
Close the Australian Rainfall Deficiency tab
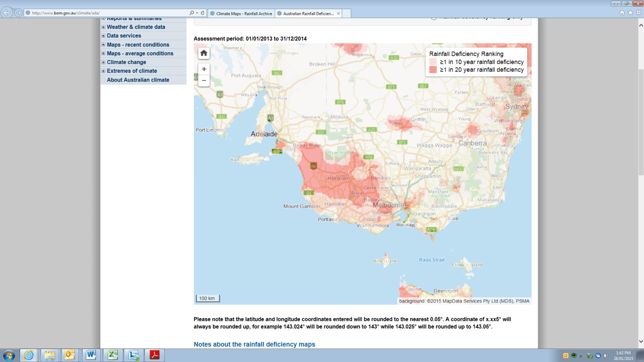coord(339,13)
